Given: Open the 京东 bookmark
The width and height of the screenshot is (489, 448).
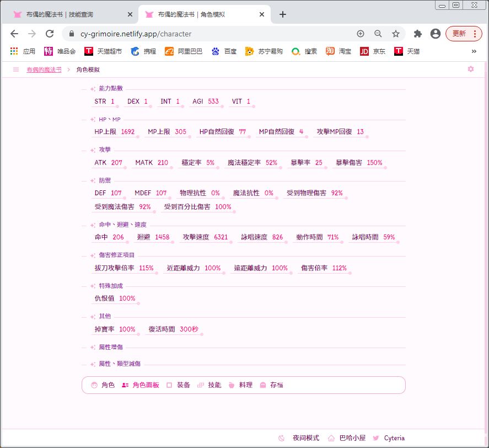Looking at the screenshot, I should tap(373, 51).
